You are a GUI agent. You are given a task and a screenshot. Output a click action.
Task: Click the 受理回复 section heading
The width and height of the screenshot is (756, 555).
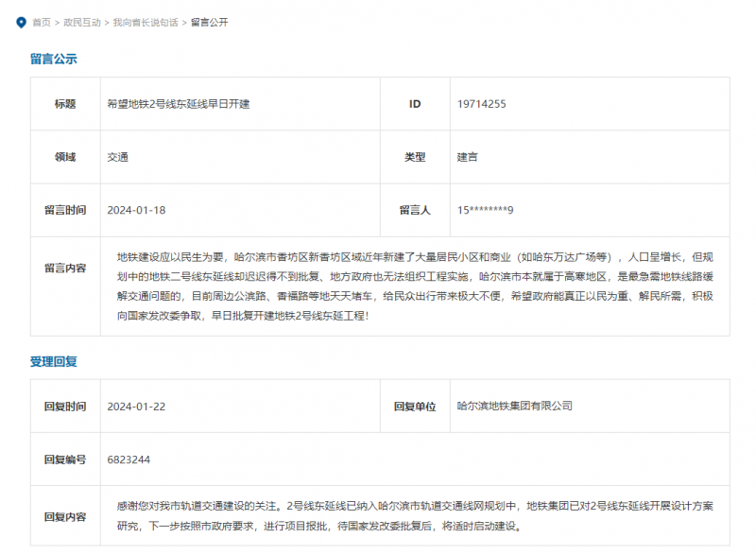click(54, 361)
